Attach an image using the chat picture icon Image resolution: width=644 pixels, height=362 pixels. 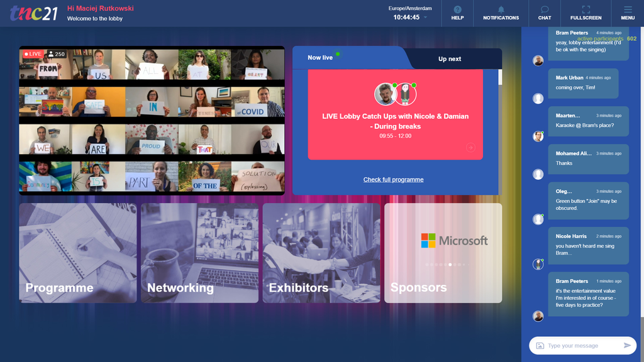coord(540,346)
